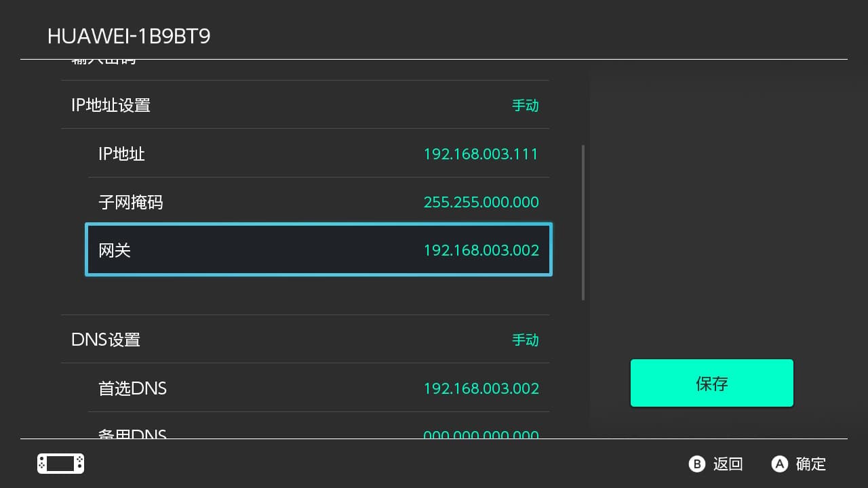868x488 pixels.
Task: Select the 首选DNS label
Action: pos(132,388)
